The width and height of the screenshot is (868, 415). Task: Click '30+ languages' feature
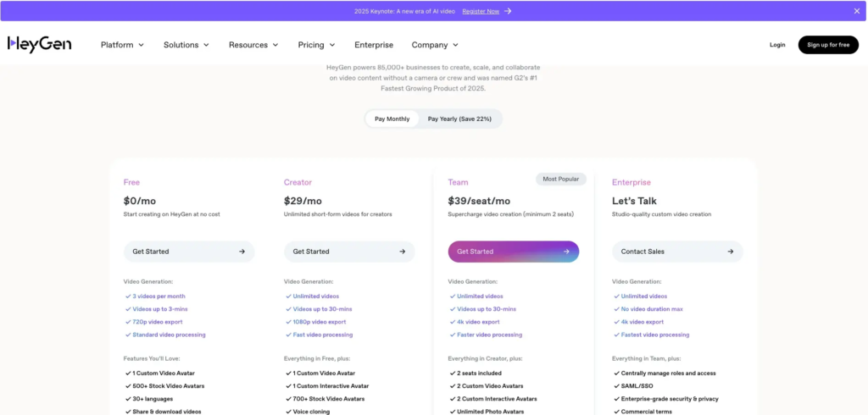tap(153, 398)
